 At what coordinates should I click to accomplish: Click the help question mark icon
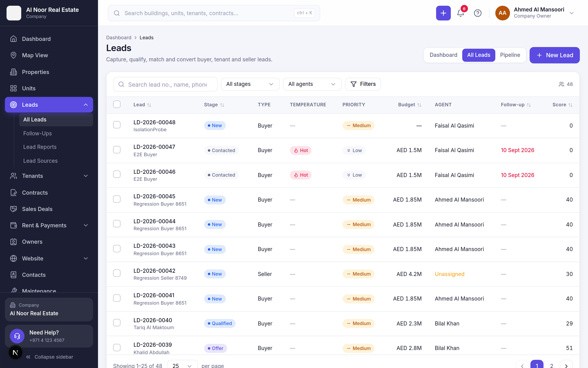point(478,13)
